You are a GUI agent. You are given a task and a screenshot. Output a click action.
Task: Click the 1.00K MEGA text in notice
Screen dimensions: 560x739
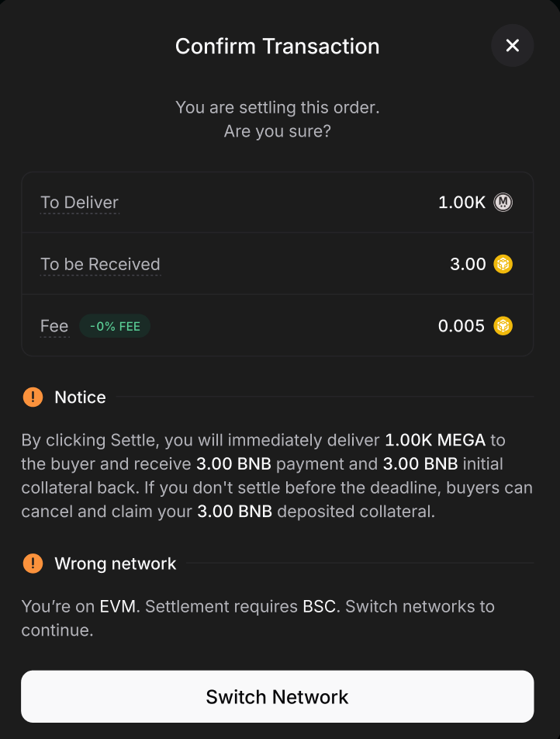coord(435,440)
